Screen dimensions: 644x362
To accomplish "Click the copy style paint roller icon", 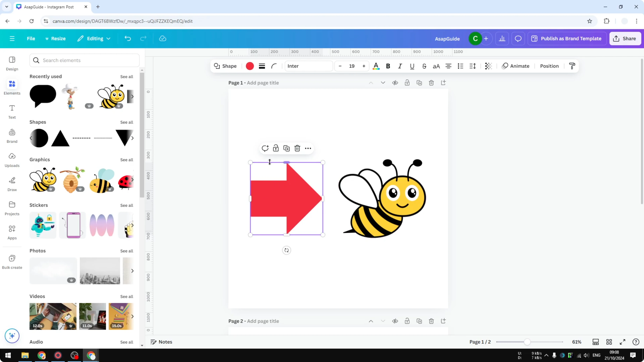I will click(x=572, y=66).
